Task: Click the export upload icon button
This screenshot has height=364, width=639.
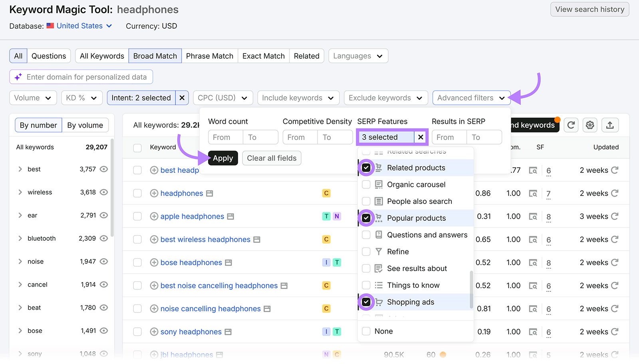Action: pyautogui.click(x=610, y=125)
